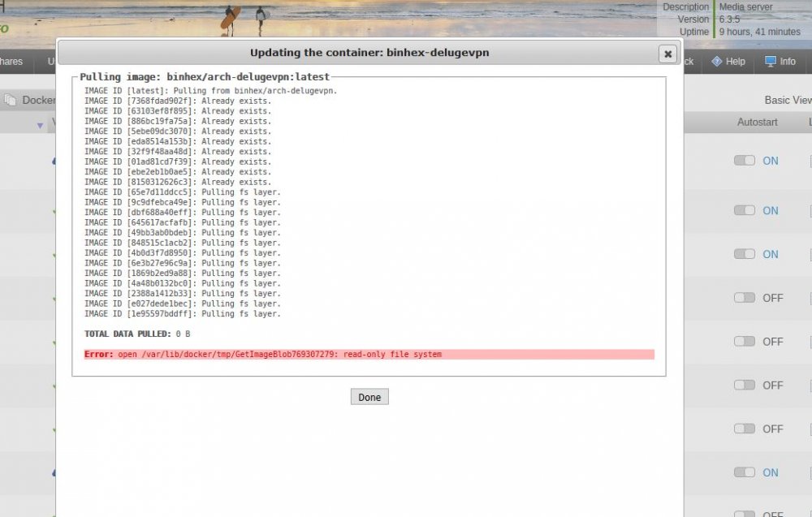Click the log line for image eda8514a153b

click(x=178, y=141)
